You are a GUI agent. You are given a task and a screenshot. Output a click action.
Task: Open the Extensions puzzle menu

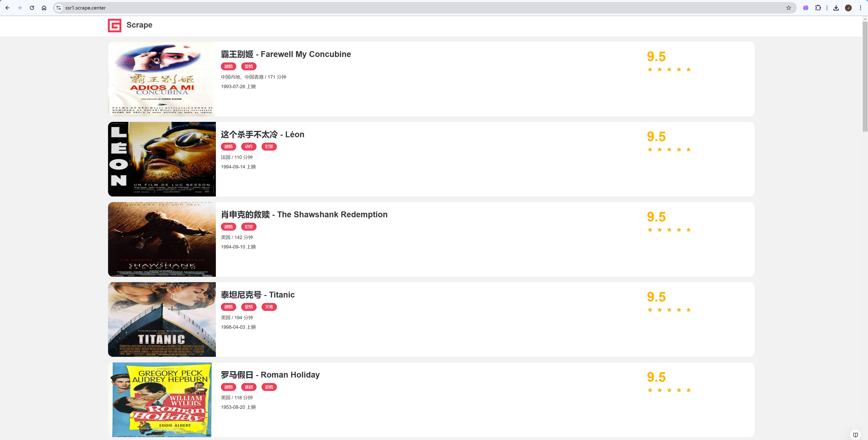click(x=818, y=8)
